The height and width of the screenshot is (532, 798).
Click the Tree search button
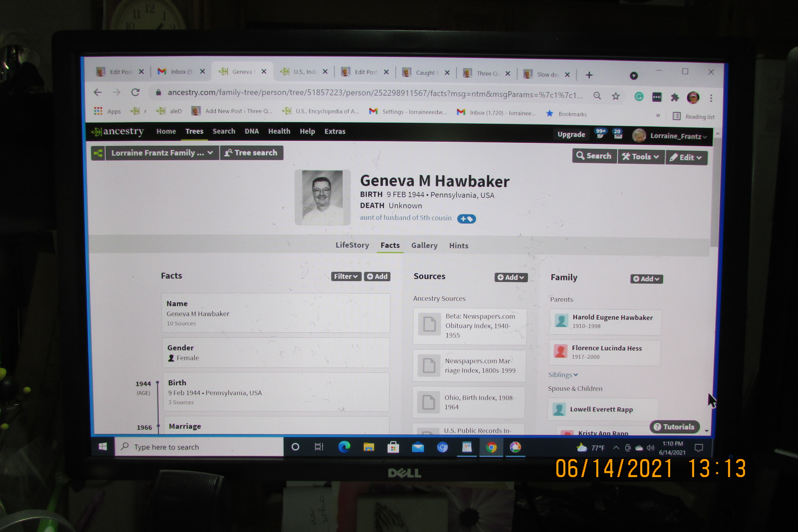(x=251, y=153)
